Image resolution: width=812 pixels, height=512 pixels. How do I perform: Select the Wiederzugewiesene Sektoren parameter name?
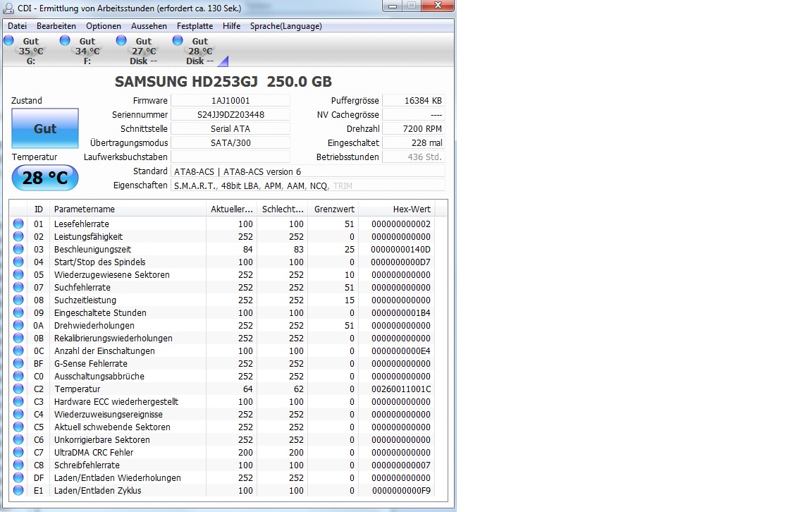click(112, 274)
